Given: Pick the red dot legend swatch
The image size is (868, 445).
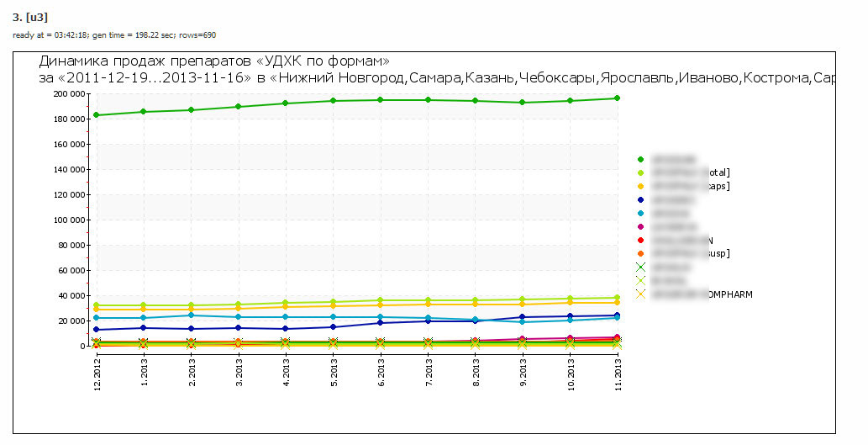Looking at the screenshot, I should click(641, 240).
